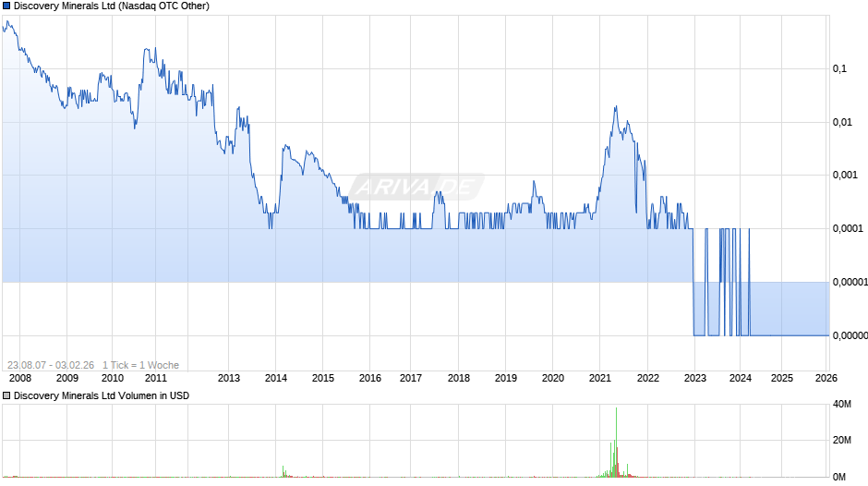The width and height of the screenshot is (868, 486).
Task: Click the 'Discovery Minerals Ltd Volumen in USD' label
Action: (x=102, y=395)
